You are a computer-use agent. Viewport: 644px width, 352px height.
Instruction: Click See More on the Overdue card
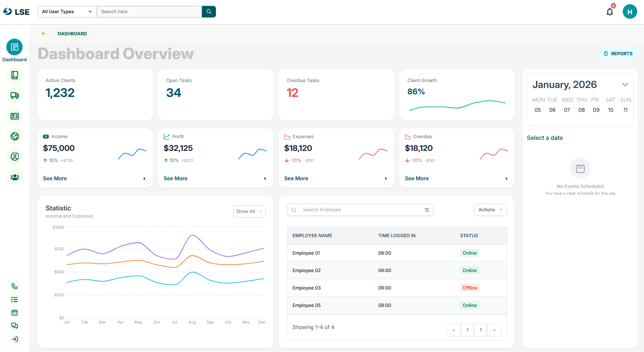click(417, 179)
